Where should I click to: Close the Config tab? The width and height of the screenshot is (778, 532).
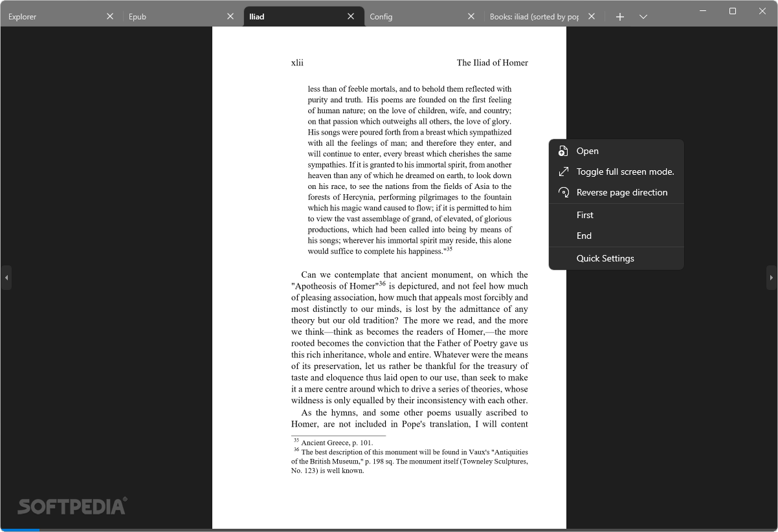coord(471,17)
